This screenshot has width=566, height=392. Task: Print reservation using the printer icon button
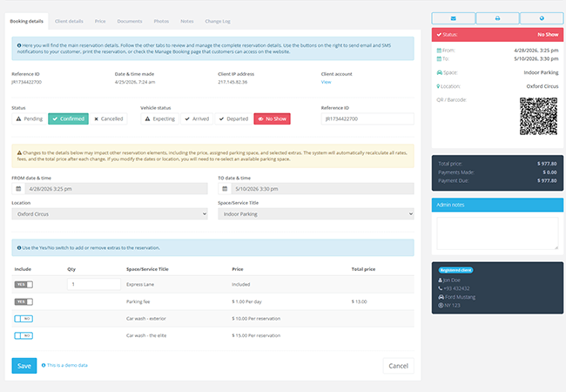497,18
